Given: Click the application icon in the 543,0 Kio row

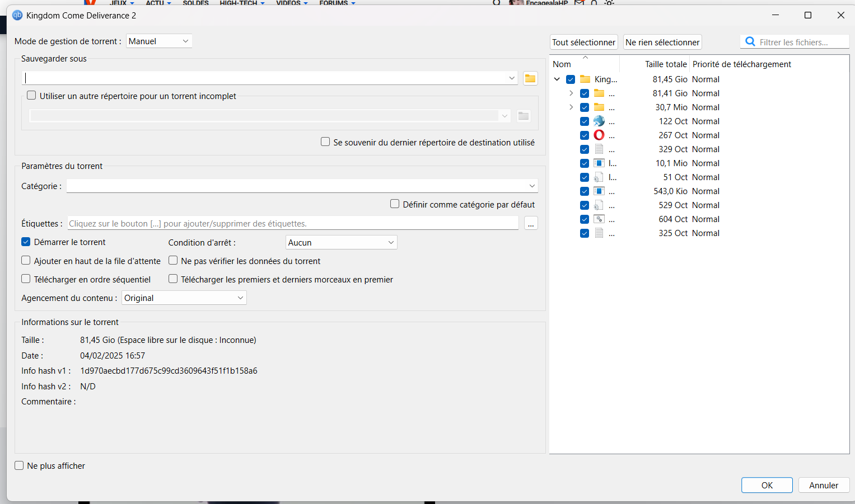Looking at the screenshot, I should pyautogui.click(x=599, y=191).
